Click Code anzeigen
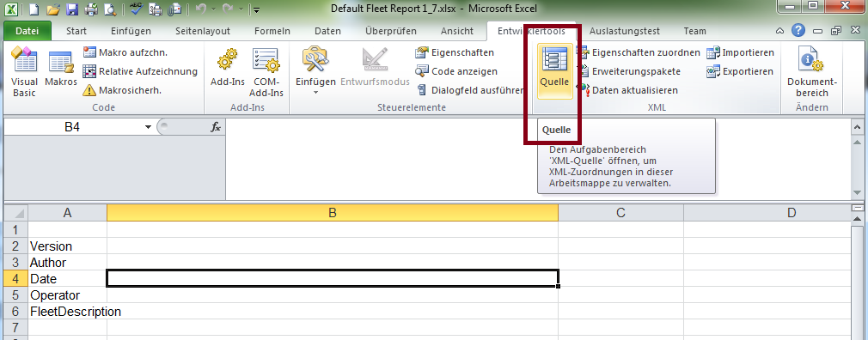 coord(456,71)
